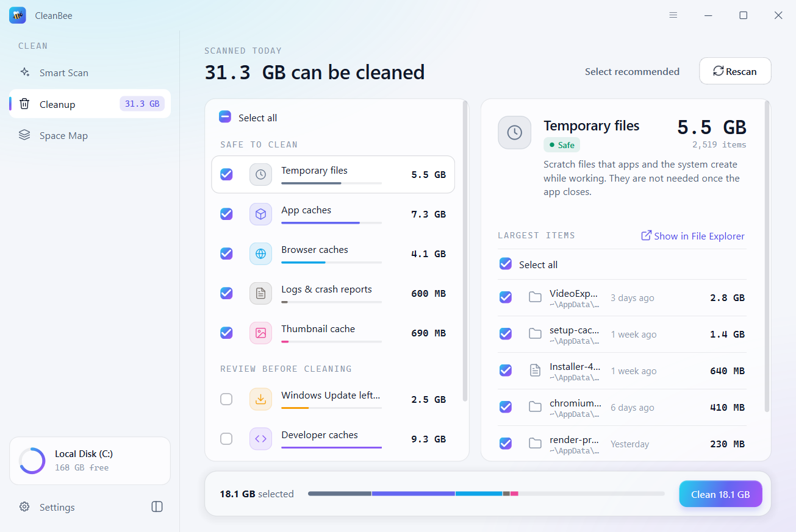
Task: Click the category list scrollbar
Action: tap(465, 251)
